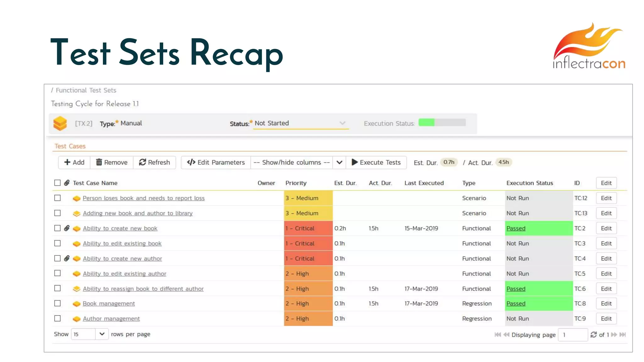
Task: Click the Act. Dur. 4.5h badge
Action: (x=503, y=162)
